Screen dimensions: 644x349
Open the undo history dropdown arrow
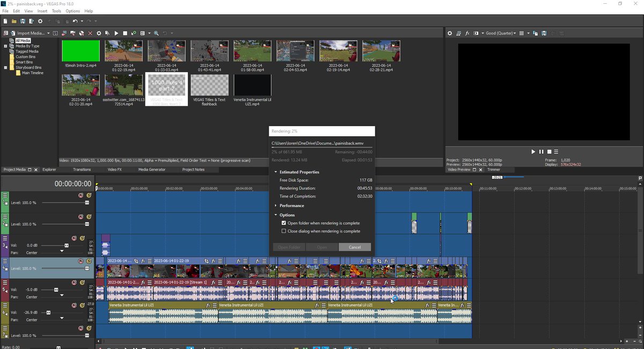(x=82, y=21)
